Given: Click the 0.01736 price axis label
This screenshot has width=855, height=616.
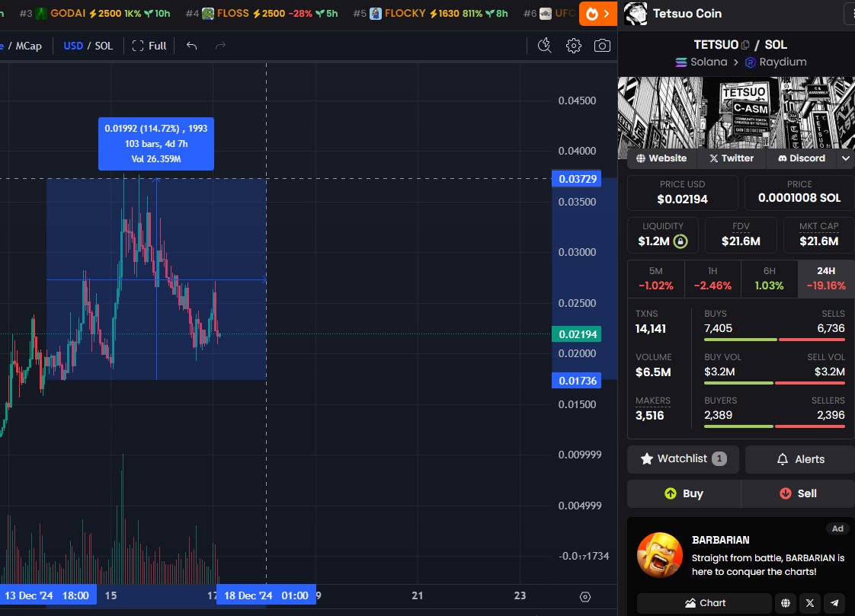Looking at the screenshot, I should [577, 381].
